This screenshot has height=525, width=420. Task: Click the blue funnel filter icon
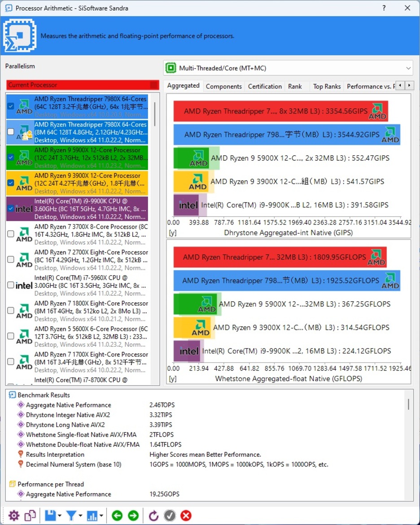[x=71, y=516]
